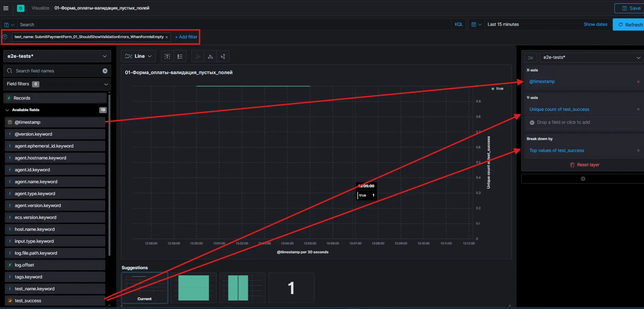Open the legend settings icon
Screen dimensions: 644x309
click(x=180, y=56)
